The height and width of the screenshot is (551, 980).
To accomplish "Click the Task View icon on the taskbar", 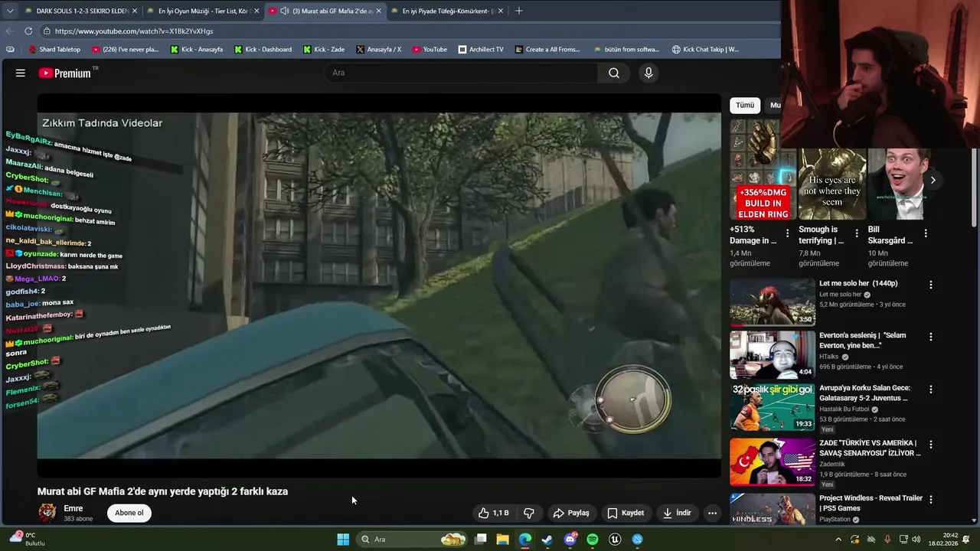I will [x=480, y=540].
